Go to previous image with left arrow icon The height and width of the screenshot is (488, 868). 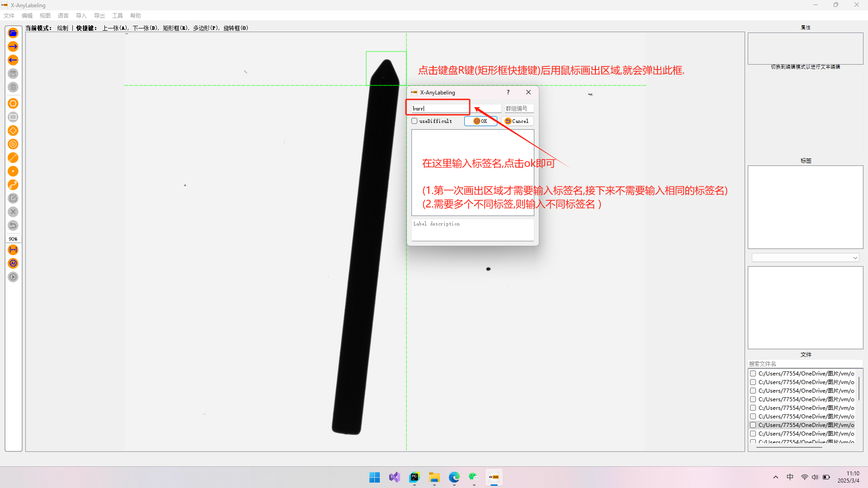click(x=13, y=60)
